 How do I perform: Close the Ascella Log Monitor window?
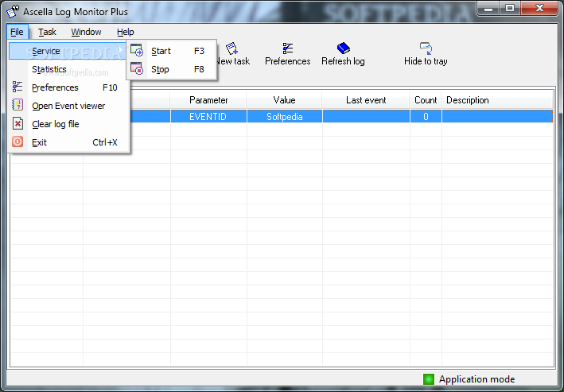pyautogui.click(x=539, y=9)
